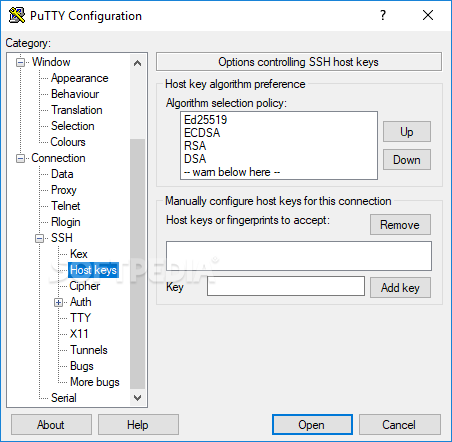Open the Proxy category
The image size is (452, 442).
pos(64,190)
